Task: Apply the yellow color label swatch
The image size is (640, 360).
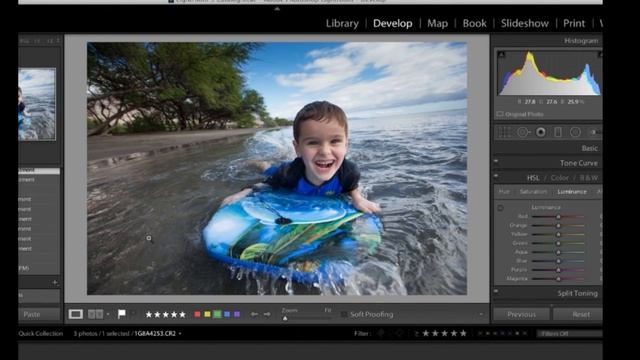Action: click(x=207, y=314)
